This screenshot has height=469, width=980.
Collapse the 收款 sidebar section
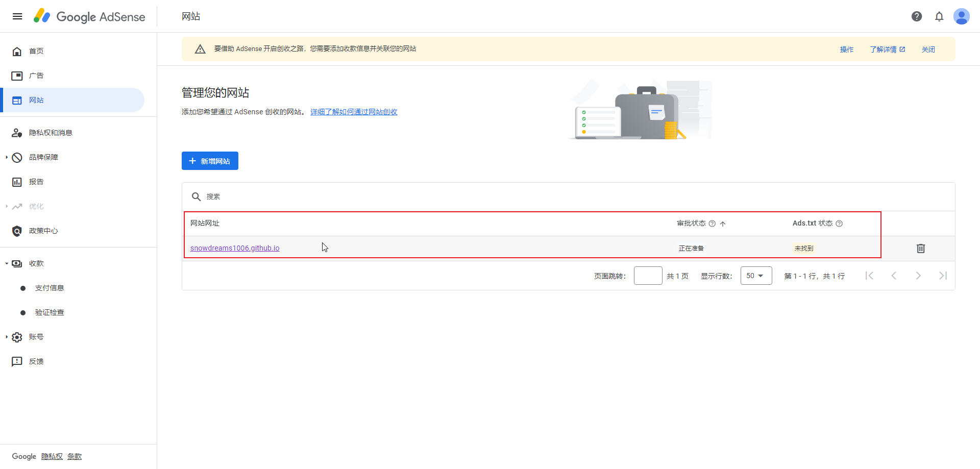coord(7,263)
